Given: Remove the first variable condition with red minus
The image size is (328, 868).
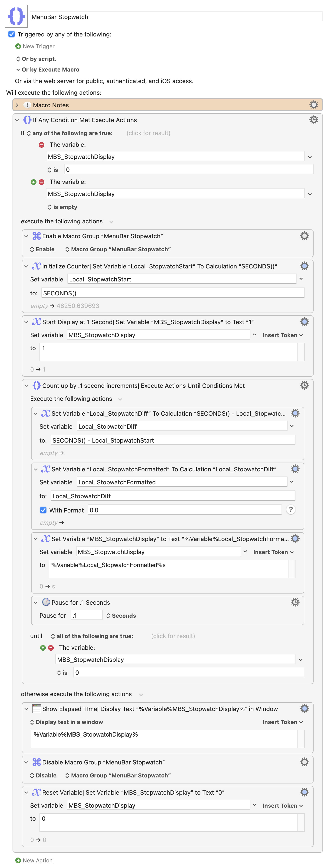Looking at the screenshot, I should click(x=42, y=145).
